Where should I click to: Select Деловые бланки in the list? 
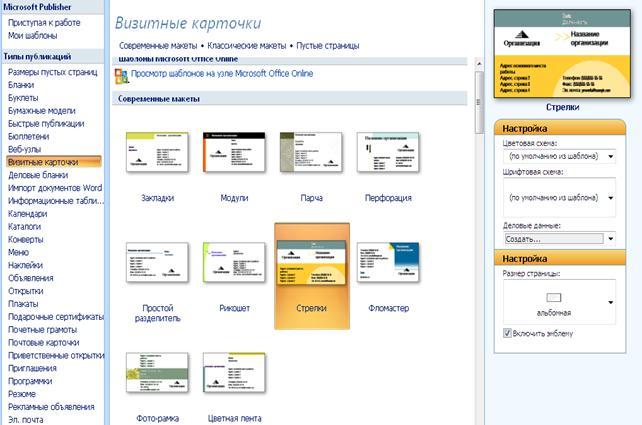pyautogui.click(x=38, y=175)
